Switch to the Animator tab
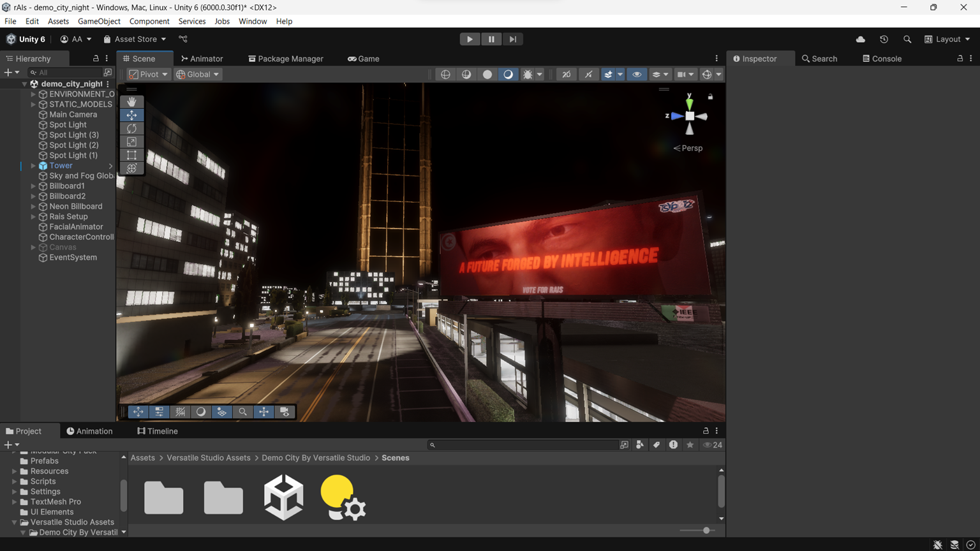Image resolution: width=980 pixels, height=551 pixels. (202, 59)
